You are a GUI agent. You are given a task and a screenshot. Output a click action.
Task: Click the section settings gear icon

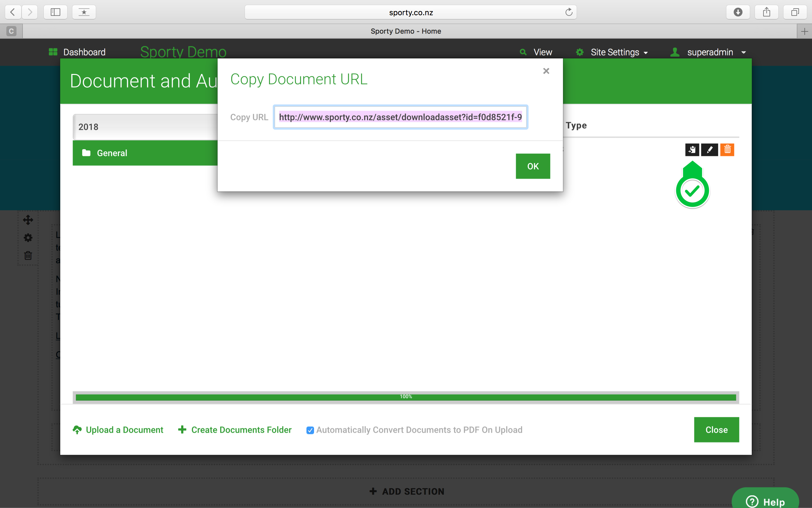(x=28, y=238)
